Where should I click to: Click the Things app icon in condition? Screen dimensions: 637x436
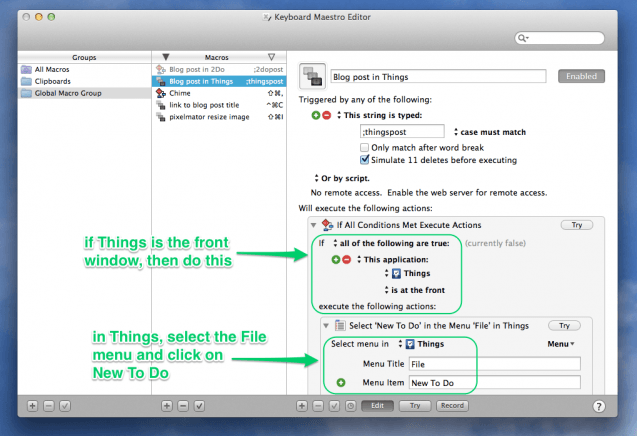(396, 273)
